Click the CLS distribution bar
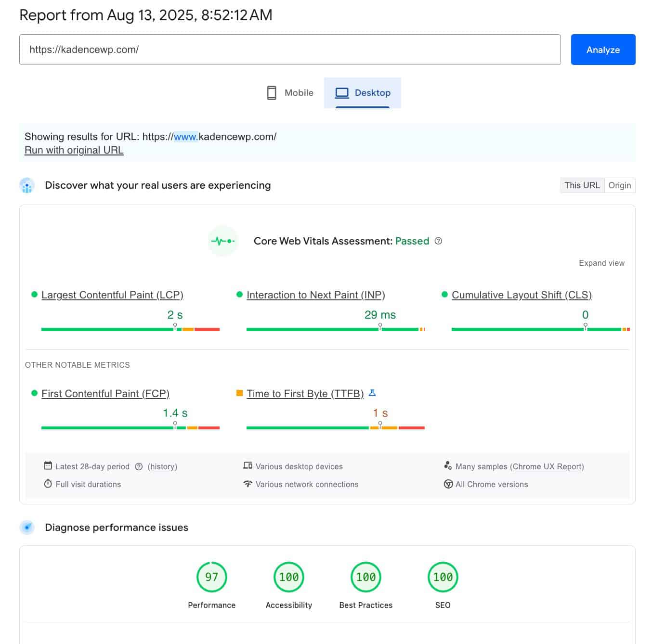This screenshot has height=644, width=652. tap(541, 329)
